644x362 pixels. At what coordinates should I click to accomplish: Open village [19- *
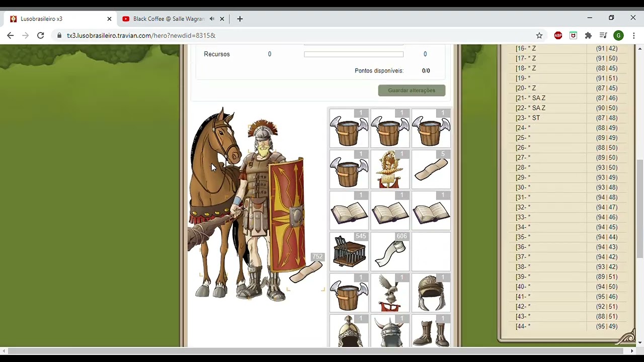(523, 78)
